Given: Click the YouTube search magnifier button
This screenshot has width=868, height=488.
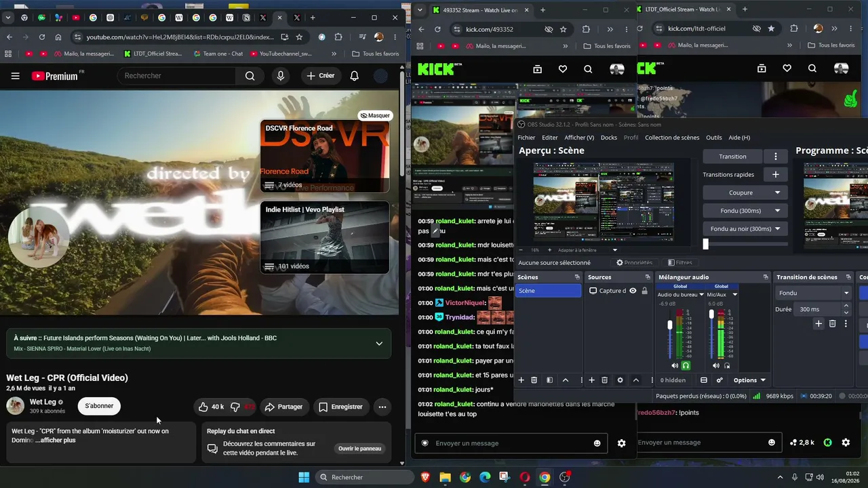Looking at the screenshot, I should 250,76.
